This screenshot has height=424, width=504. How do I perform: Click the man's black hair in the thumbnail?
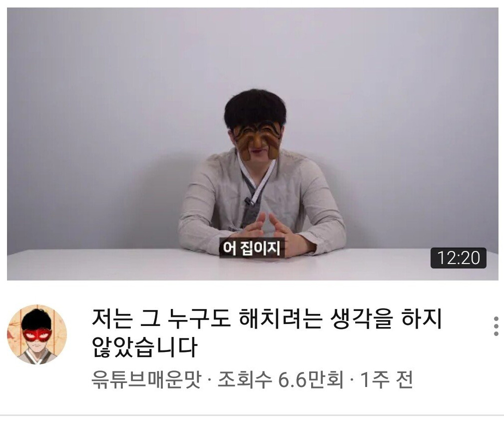[255, 108]
